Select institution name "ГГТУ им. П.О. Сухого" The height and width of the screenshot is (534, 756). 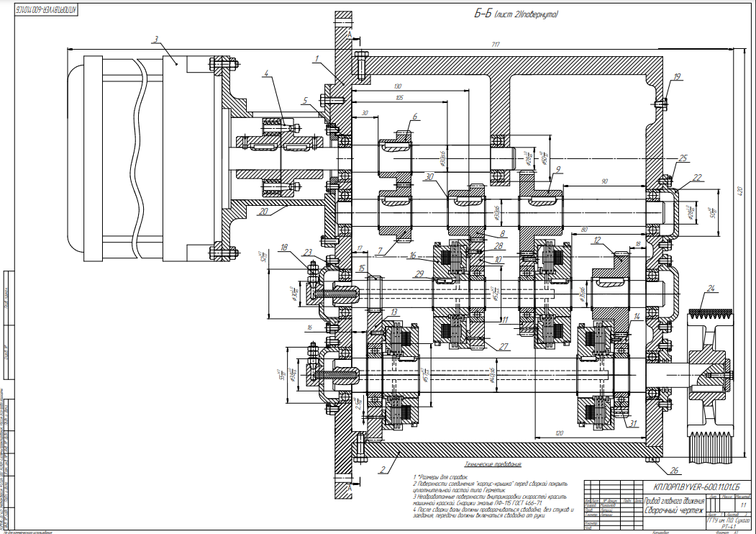tap(728, 522)
